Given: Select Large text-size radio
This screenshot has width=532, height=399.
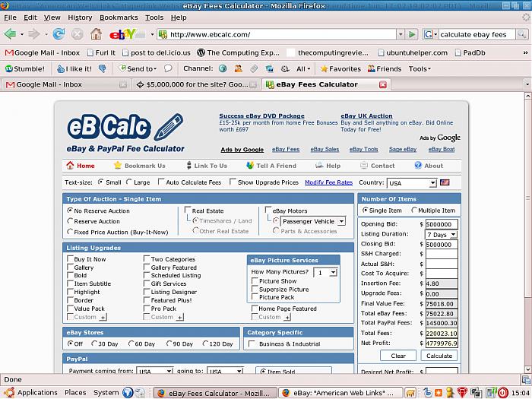Looking at the screenshot, I should (x=129, y=182).
